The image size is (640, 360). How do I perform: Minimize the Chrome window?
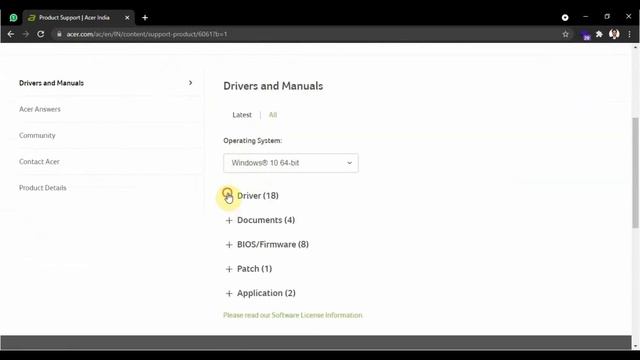[586, 17]
